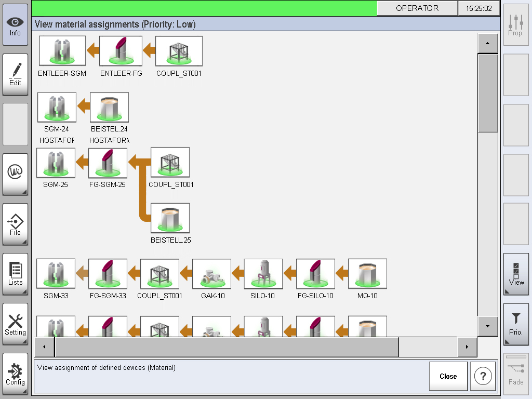Close the material assignments view
The height and width of the screenshot is (399, 532).
pyautogui.click(x=448, y=376)
